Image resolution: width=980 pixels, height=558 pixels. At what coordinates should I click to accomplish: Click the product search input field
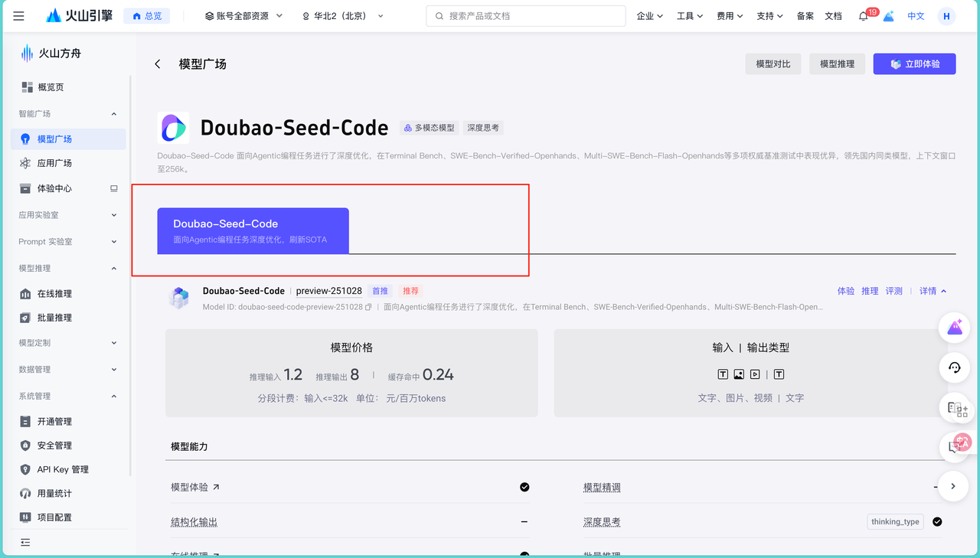525,15
